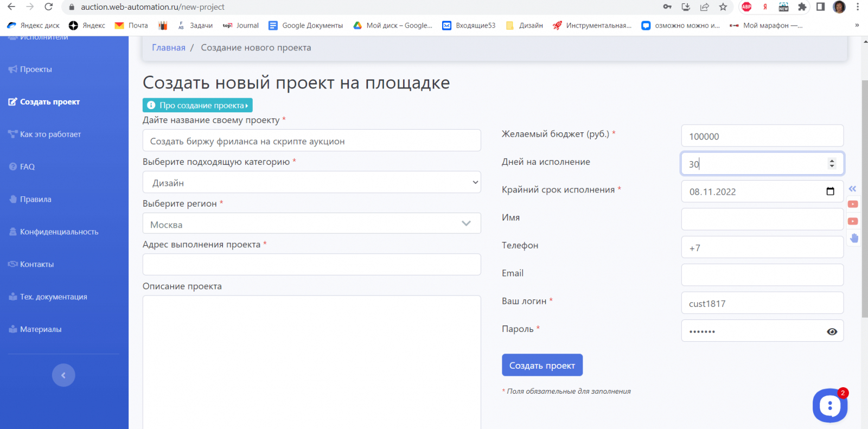This screenshot has width=868, height=429.
Task: Click the ABP adblock extension icon
Action: tap(746, 7)
